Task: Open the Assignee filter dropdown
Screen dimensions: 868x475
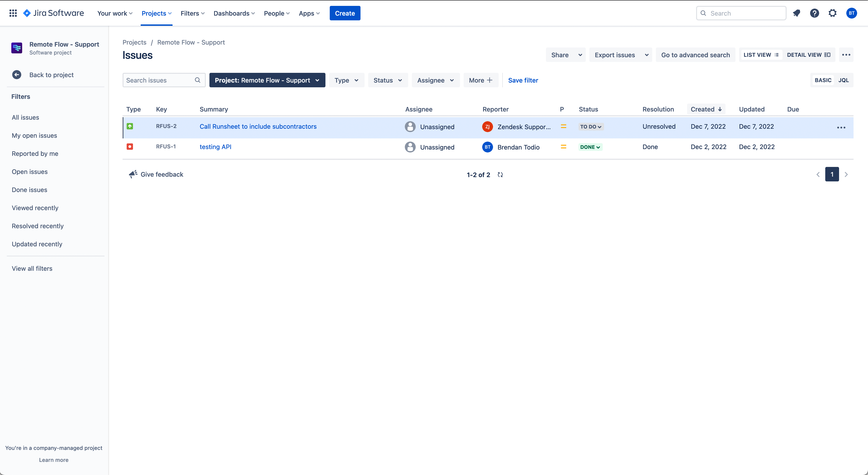Action: click(x=435, y=80)
